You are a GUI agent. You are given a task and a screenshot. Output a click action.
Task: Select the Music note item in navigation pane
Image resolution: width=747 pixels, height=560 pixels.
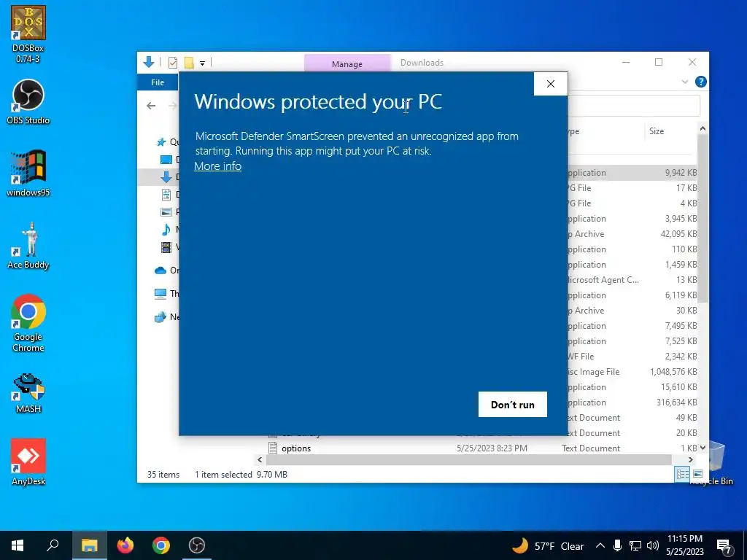[x=166, y=230]
